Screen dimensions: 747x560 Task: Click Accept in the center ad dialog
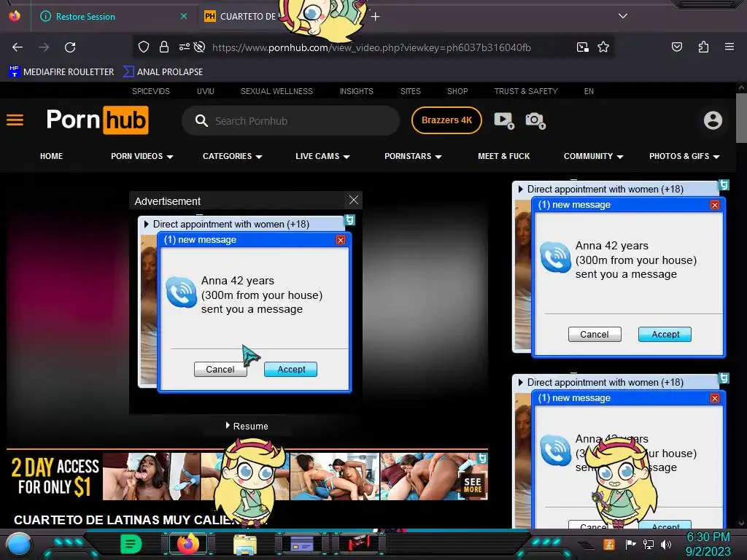[290, 370]
